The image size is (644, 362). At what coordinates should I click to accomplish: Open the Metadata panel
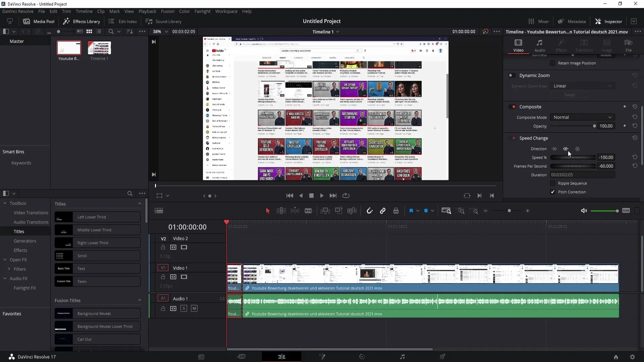[572, 21]
